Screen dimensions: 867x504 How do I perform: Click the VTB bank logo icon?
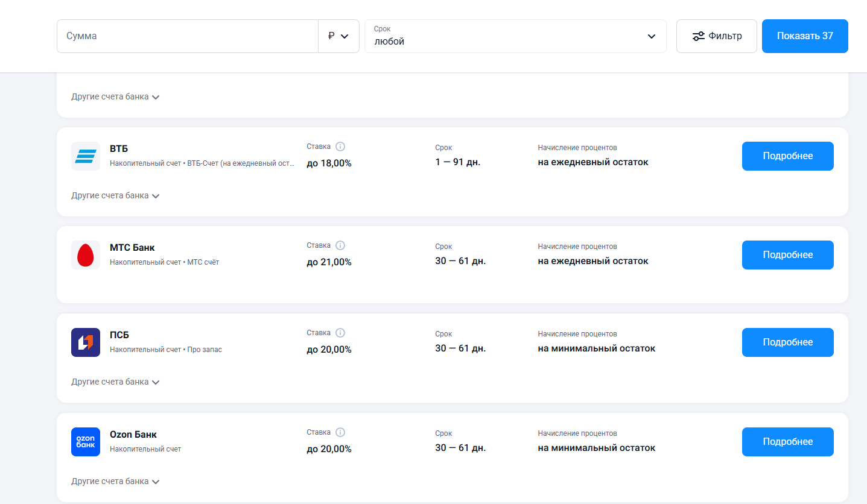click(86, 156)
